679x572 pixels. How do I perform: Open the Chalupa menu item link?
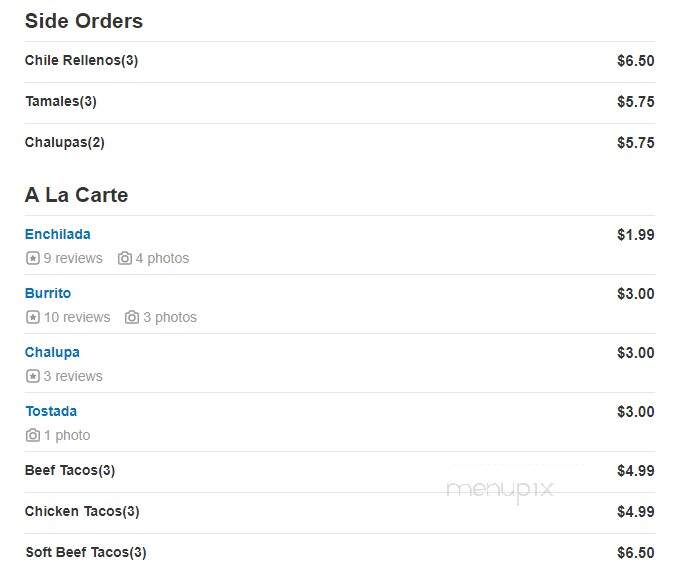pyautogui.click(x=52, y=352)
